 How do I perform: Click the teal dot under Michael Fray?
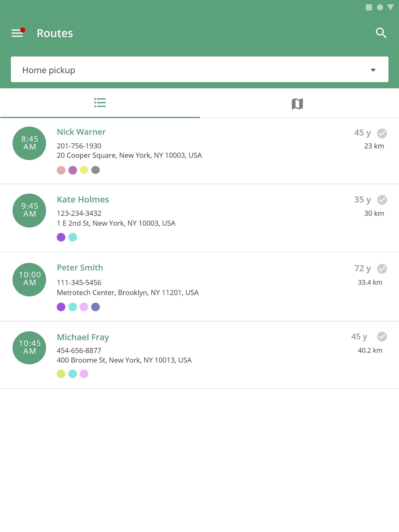(x=73, y=374)
